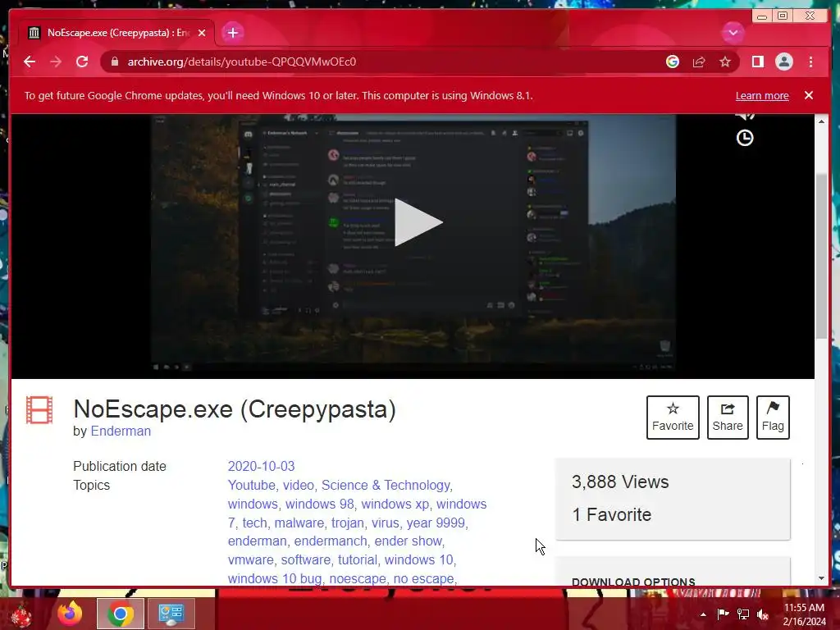Bookmark this page with the star icon

coord(725,62)
